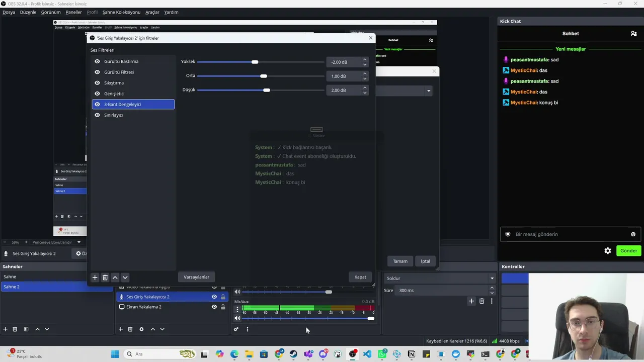Move source up in sources toolbar
Viewport: 644px width, 362px height.
coord(153,329)
